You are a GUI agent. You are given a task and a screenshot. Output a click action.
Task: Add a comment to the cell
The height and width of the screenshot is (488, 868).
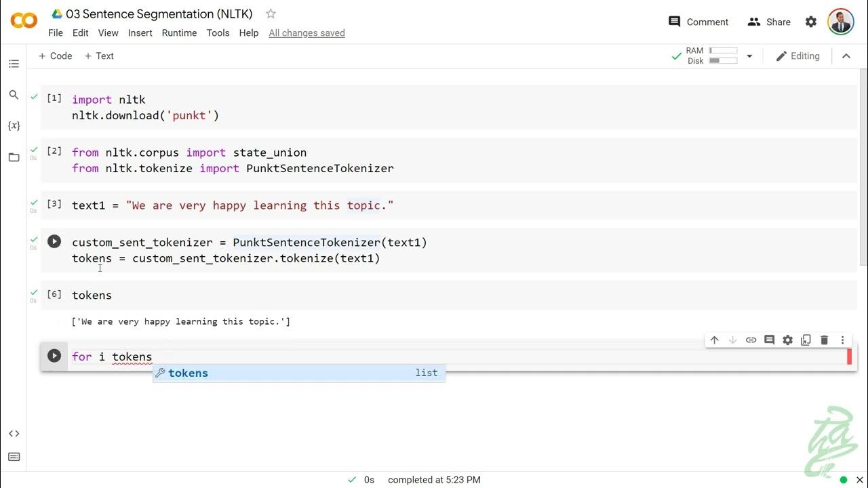pos(769,340)
